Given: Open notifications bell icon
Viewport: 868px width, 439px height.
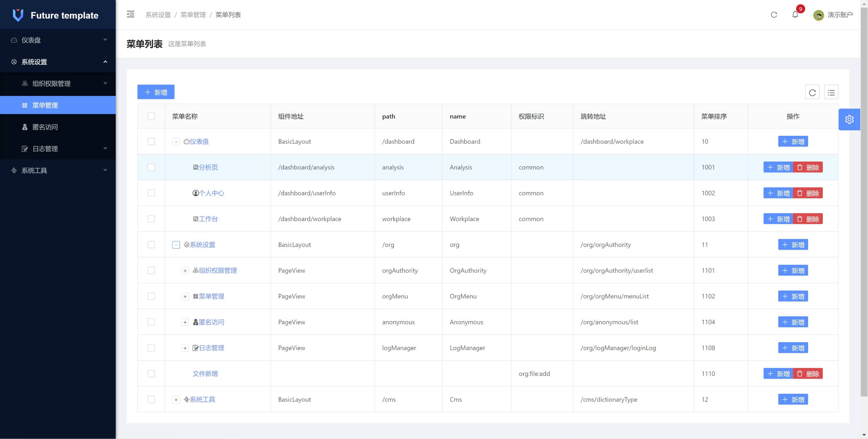Looking at the screenshot, I should tap(795, 14).
